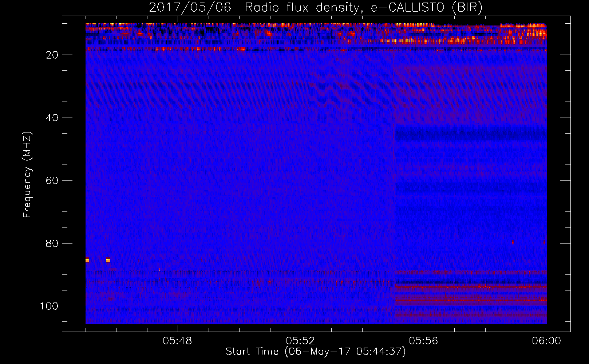This screenshot has height=364, width=589.
Task: Click the 40 frequency tick label
Action: click(52, 118)
